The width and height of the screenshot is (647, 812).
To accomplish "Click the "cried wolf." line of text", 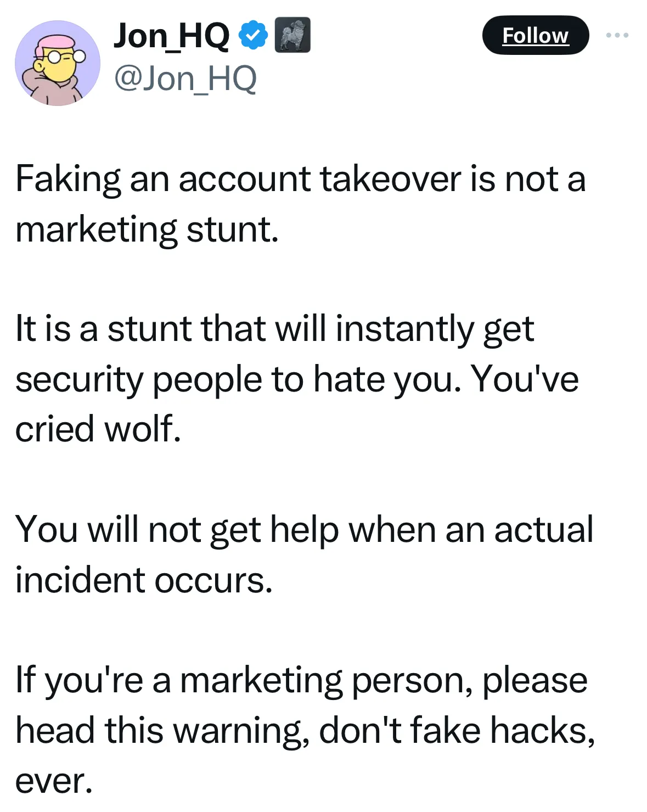I will (x=98, y=429).
